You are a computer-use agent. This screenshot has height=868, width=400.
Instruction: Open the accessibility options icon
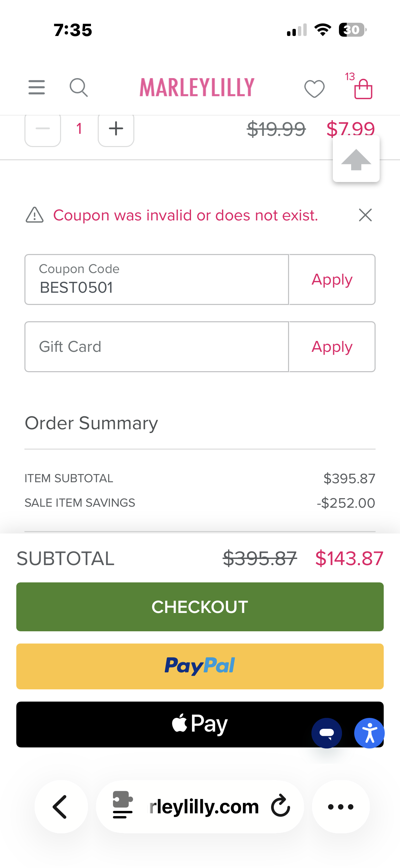pos(369,733)
